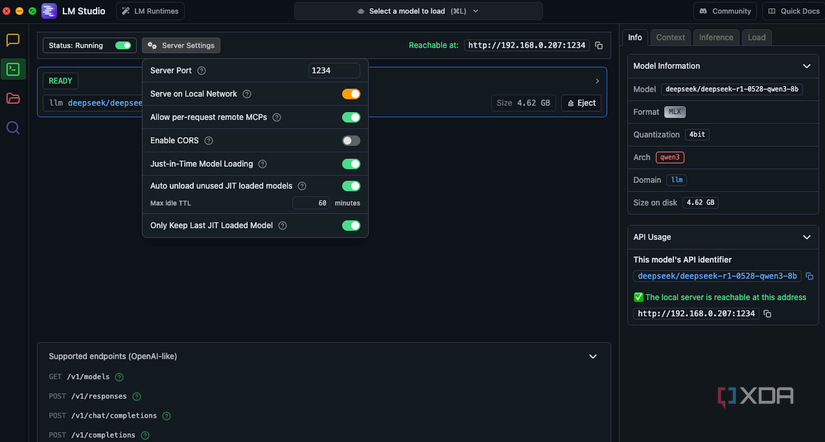Click the MLX Format tag
This screenshot has width=825, height=442.
pyautogui.click(x=675, y=112)
